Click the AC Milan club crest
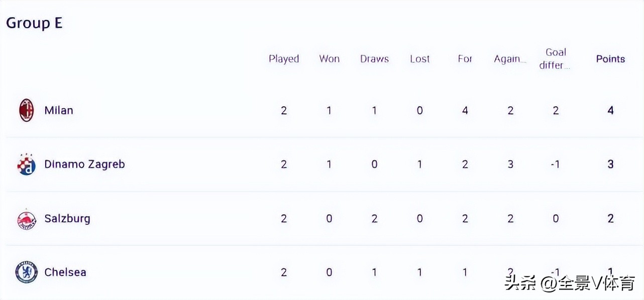This screenshot has width=644, height=300. coord(27,110)
